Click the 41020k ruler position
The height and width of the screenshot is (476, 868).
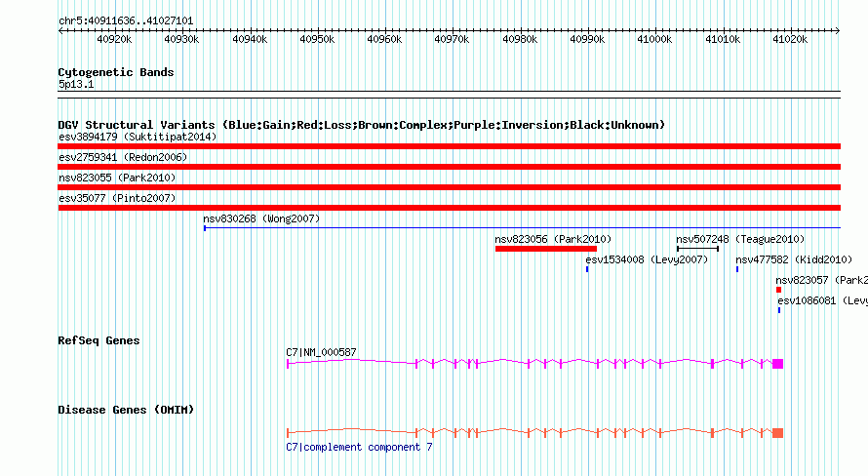click(790, 39)
